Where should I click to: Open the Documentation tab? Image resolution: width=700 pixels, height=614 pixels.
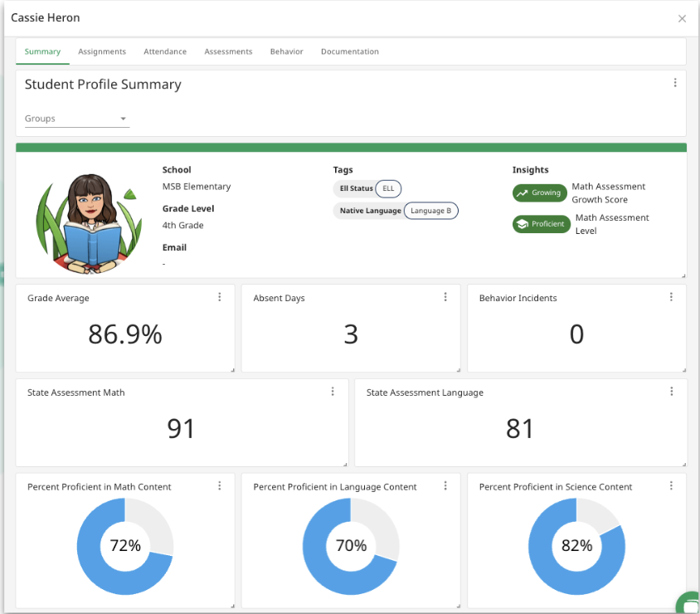coord(349,51)
